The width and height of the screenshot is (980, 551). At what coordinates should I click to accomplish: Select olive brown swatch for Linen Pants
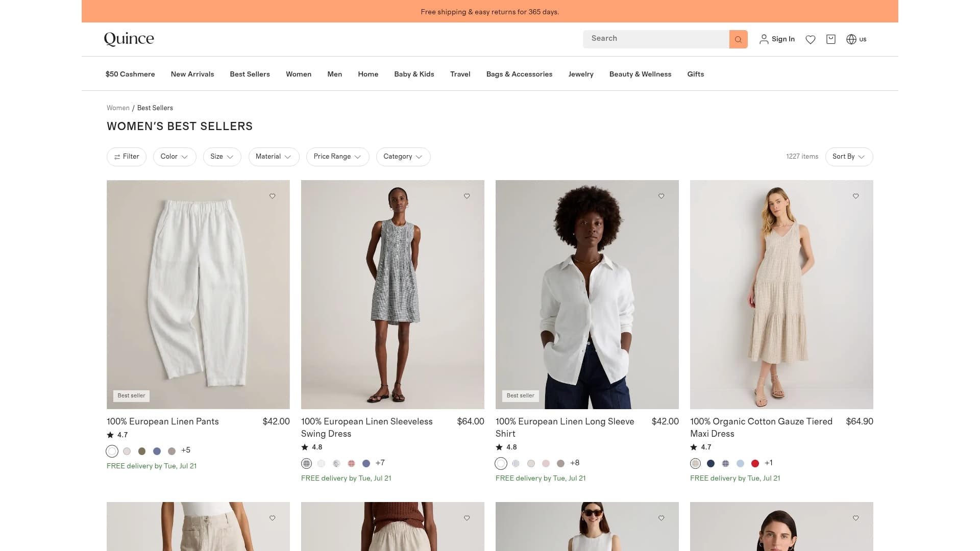coord(142,451)
